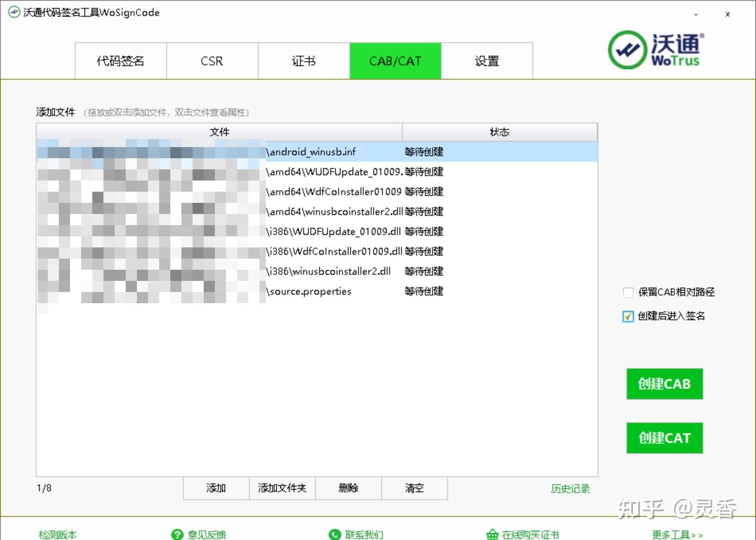The width and height of the screenshot is (756, 540).
Task: Click the 创建CAT button
Action: pos(665,438)
